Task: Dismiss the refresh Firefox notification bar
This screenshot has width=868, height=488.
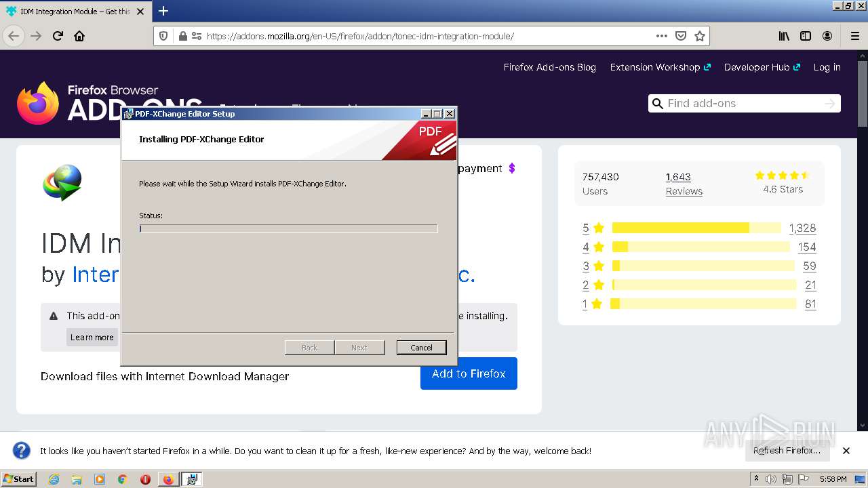Action: [846, 450]
